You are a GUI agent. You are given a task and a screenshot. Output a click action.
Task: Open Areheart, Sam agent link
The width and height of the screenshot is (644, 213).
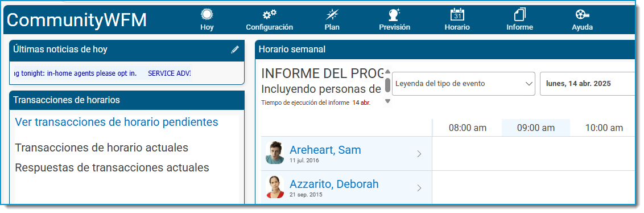[x=325, y=150]
